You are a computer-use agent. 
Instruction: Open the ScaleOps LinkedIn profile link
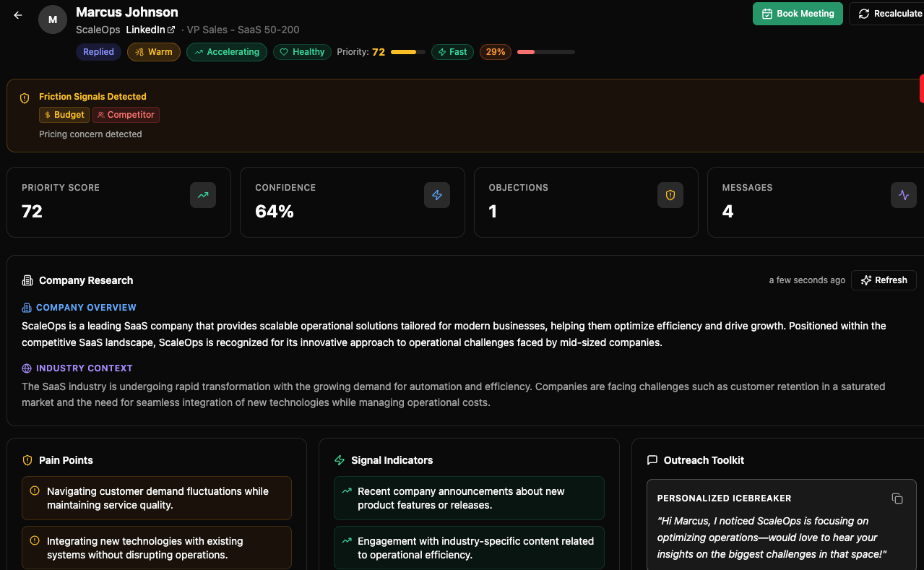(x=150, y=30)
